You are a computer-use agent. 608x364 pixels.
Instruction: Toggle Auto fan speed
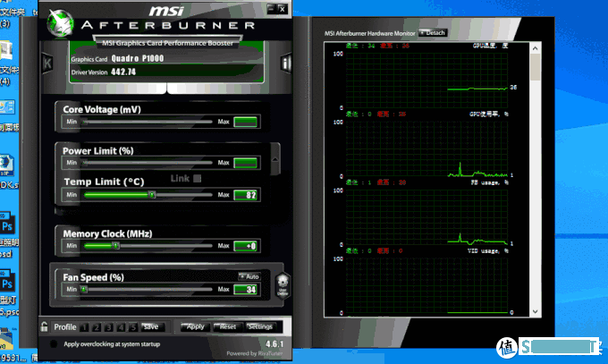249,276
